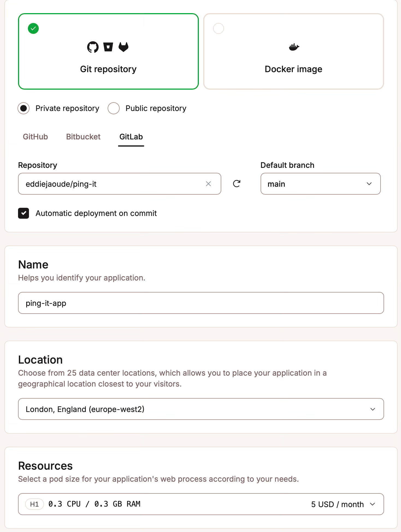This screenshot has height=532, width=401.
Task: Refresh the repository list icon
Action: coord(237,184)
